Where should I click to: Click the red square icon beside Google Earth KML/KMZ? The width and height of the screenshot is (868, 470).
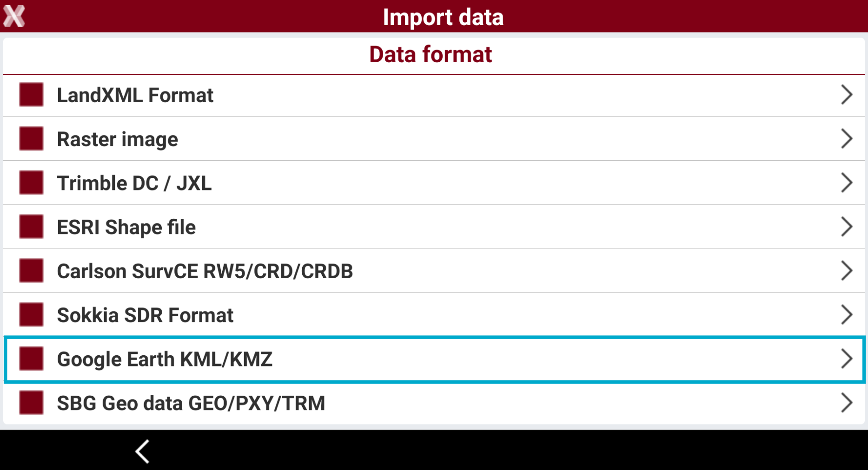point(31,359)
